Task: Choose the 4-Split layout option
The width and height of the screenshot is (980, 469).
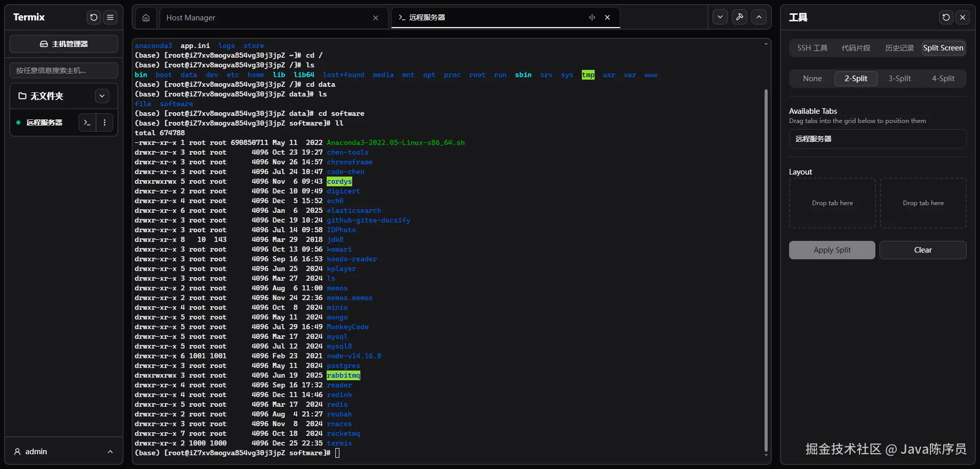Action: pos(943,79)
